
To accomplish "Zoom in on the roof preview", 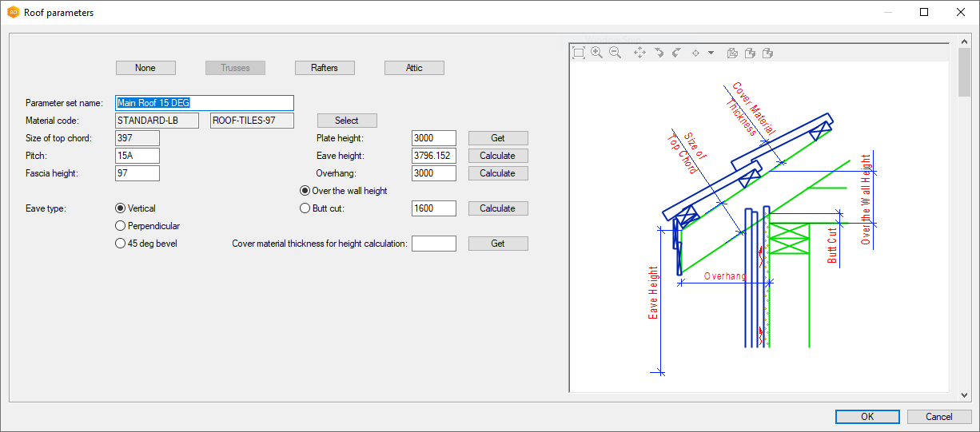I will pos(596,53).
